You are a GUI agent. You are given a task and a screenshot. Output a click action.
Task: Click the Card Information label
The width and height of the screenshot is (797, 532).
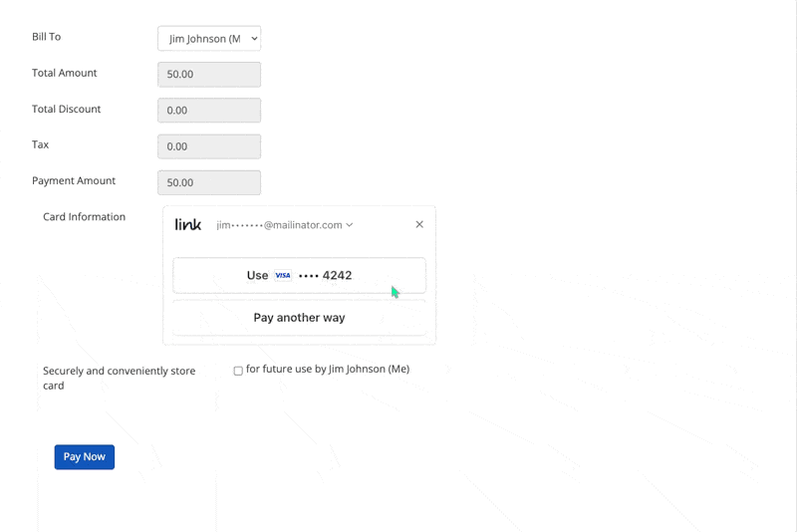coord(84,217)
